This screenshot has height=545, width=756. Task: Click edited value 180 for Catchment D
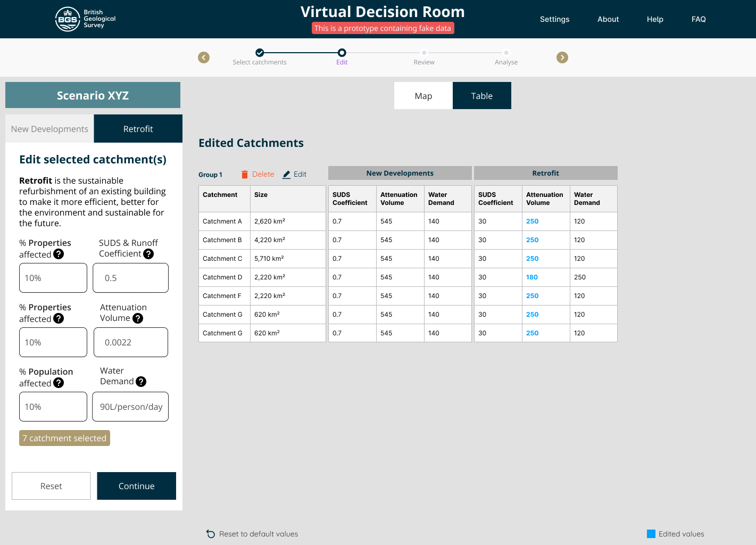[x=532, y=277]
